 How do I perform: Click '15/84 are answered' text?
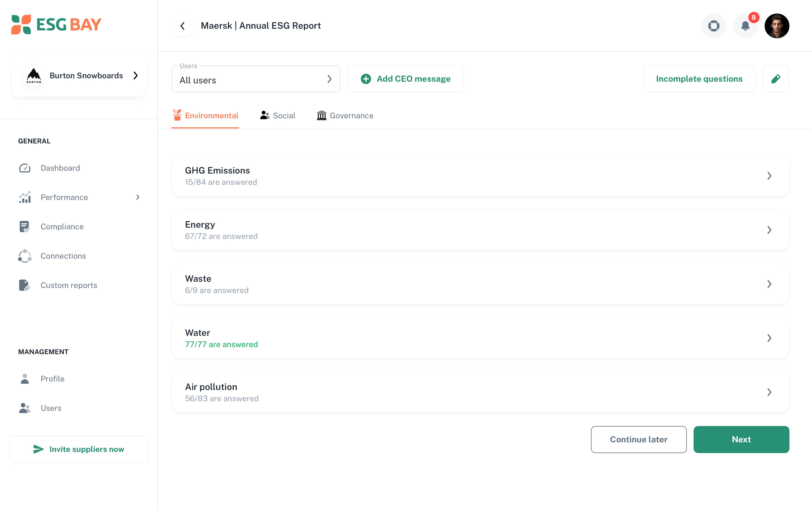(221, 182)
